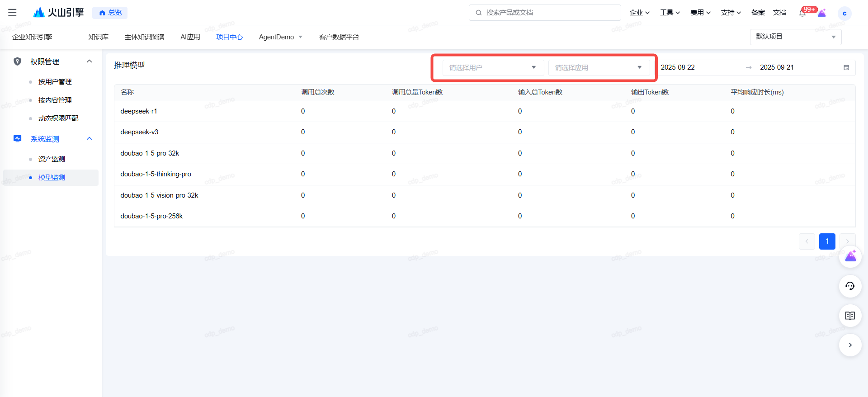Viewport: 868px width, 397px height.
Task: Switch to the 知识库 tab
Action: [x=98, y=37]
